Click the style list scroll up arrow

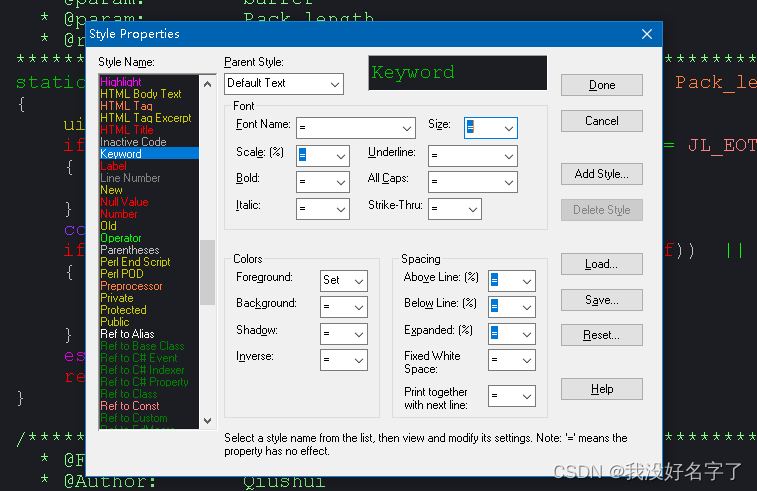(x=208, y=84)
